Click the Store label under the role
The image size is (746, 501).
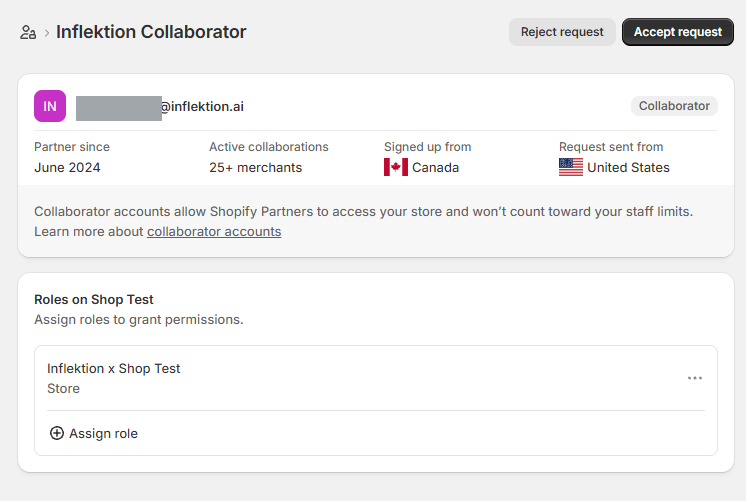point(63,389)
